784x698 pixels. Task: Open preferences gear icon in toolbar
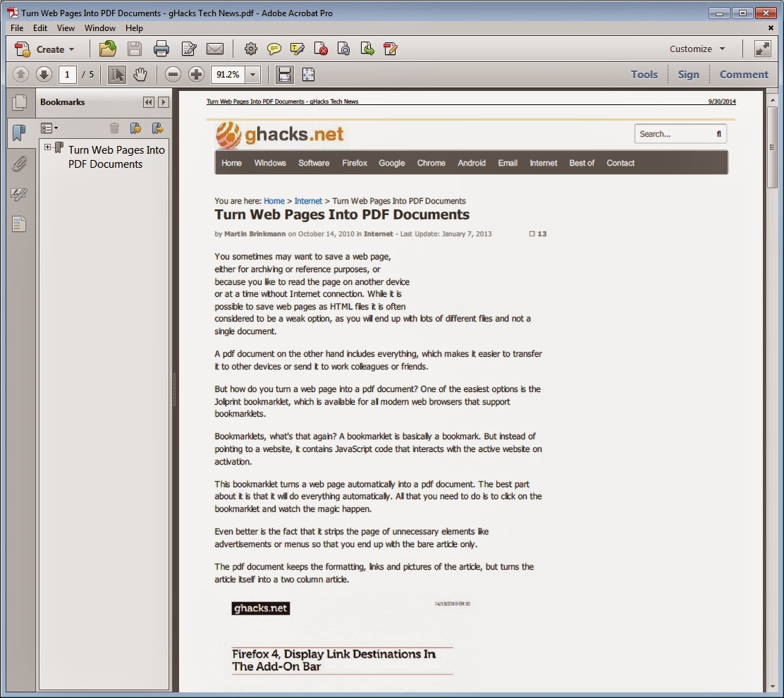point(251,49)
